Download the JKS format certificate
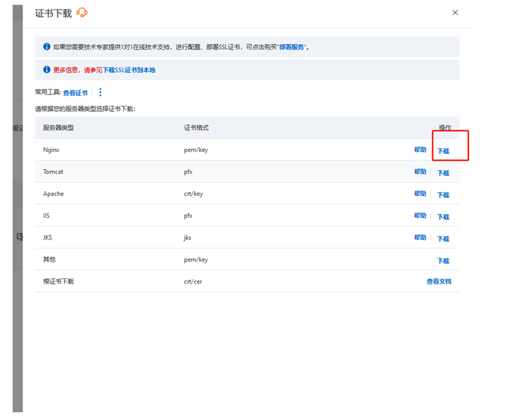Viewport: 532px width, 420px height. (443, 239)
